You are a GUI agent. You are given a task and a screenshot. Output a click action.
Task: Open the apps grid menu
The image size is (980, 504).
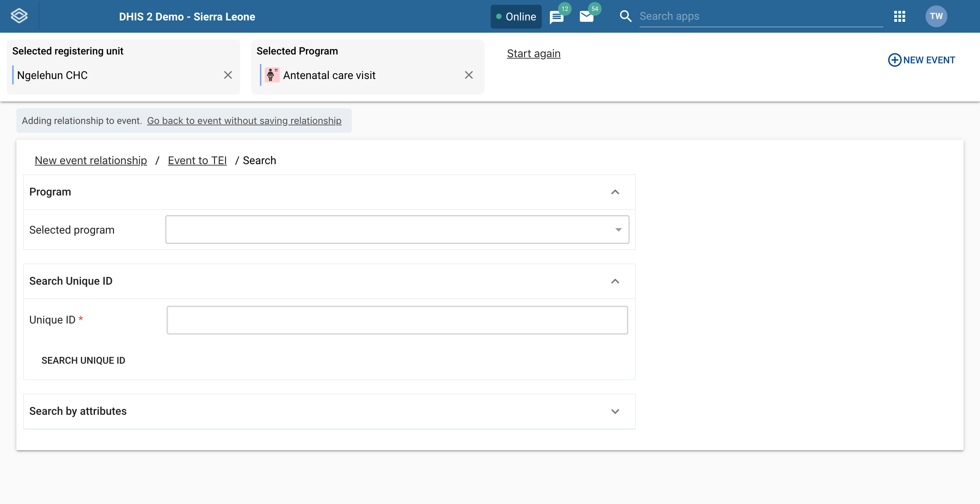tap(899, 16)
